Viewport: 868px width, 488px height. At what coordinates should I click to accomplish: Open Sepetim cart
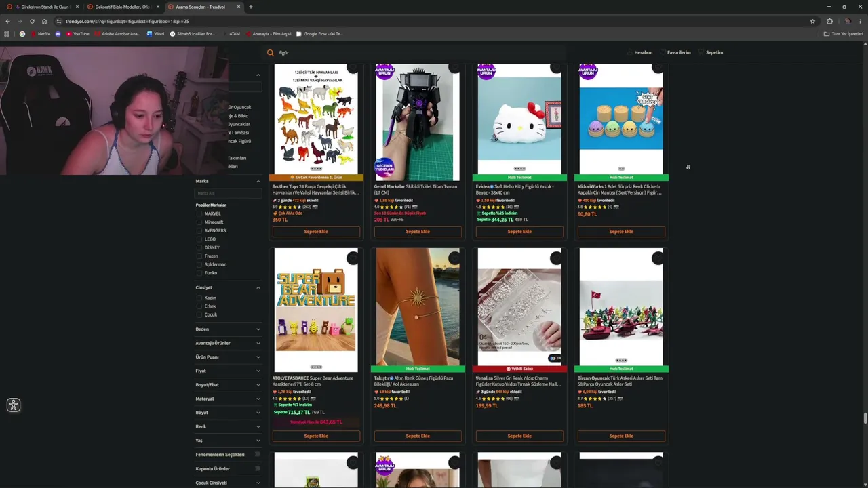(712, 52)
